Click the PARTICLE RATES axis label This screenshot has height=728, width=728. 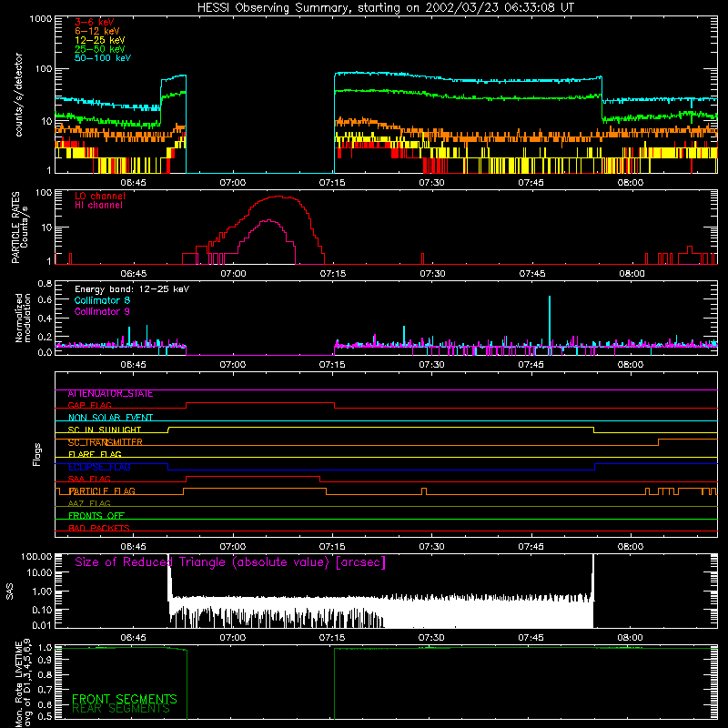[x=15, y=227]
